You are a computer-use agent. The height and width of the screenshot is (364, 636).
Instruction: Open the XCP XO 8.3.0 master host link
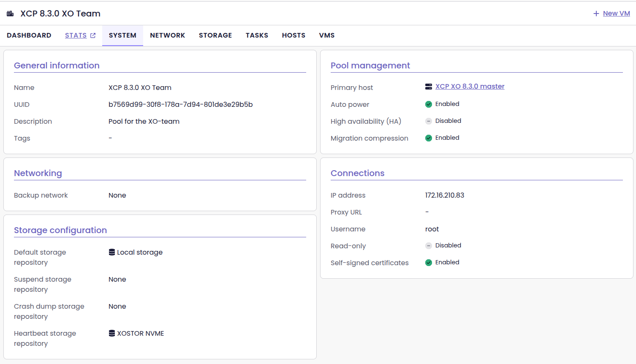point(470,87)
